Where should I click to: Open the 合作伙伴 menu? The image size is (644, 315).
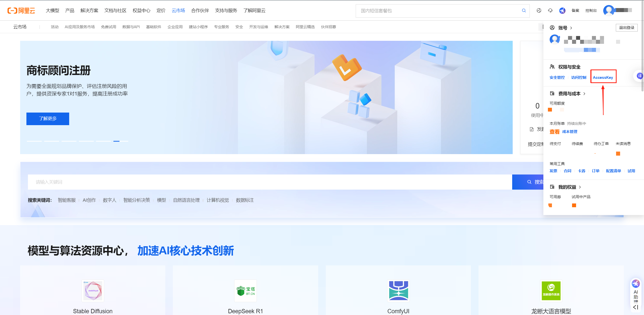200,11
